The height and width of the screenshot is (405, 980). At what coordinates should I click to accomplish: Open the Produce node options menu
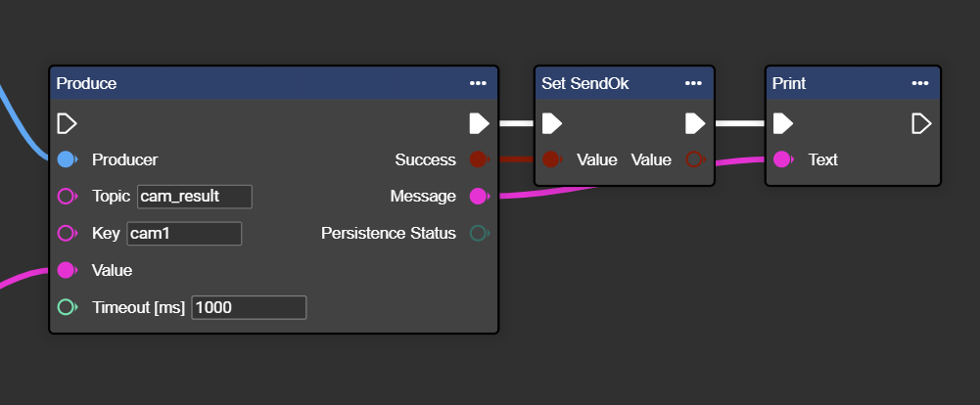pos(478,84)
